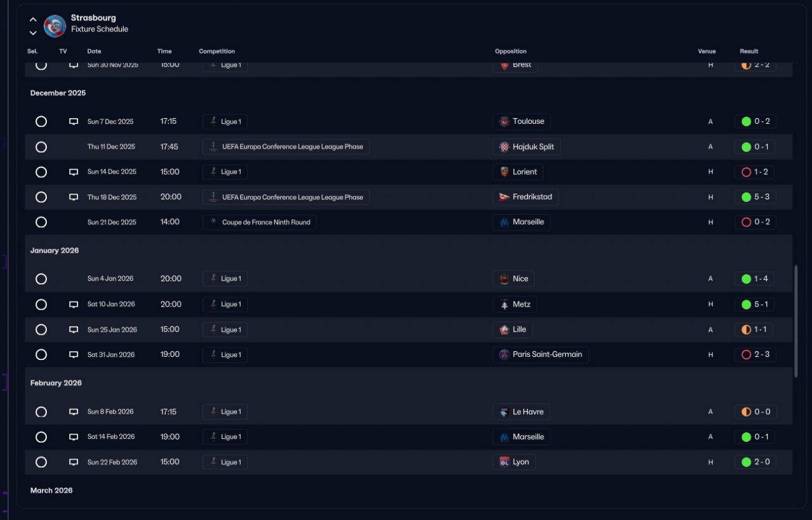
Task: Open the 2 - 3 result against Paris Saint-Germain
Action: [x=755, y=354]
